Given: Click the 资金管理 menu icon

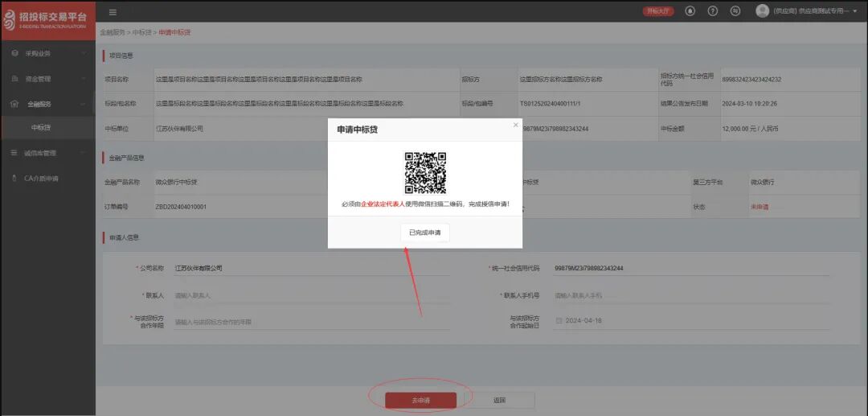Looking at the screenshot, I should click(x=15, y=79).
